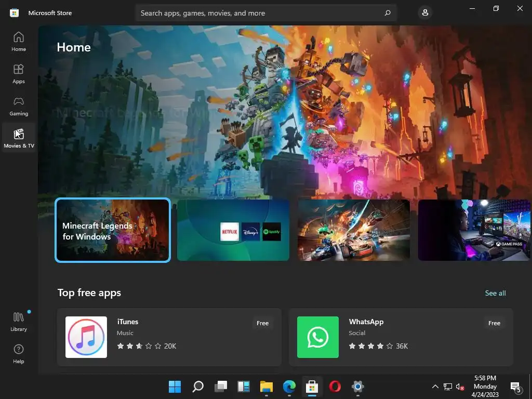Open the WhatsApp app title
This screenshot has height=399, width=532.
coord(366,322)
